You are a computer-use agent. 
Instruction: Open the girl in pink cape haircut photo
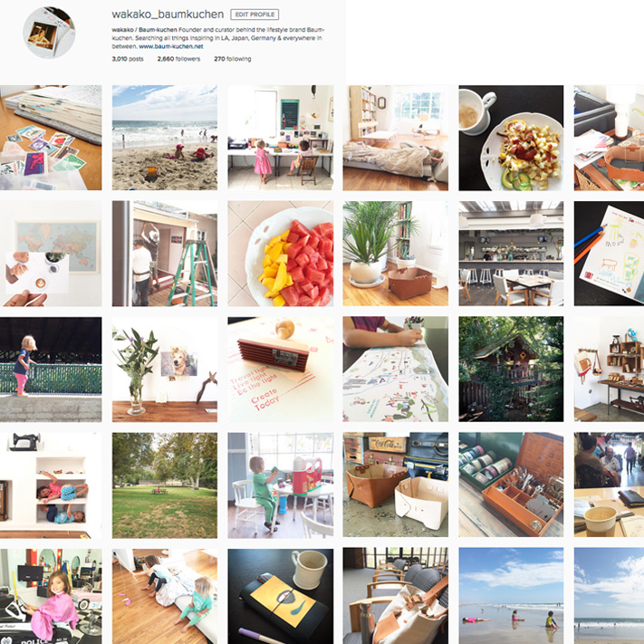[51, 596]
